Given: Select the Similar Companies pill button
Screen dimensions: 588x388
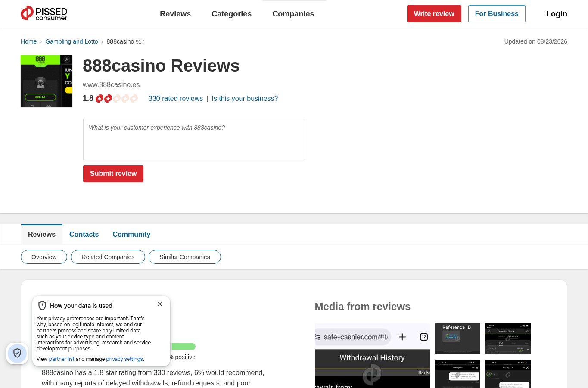Looking at the screenshot, I should point(185,257).
